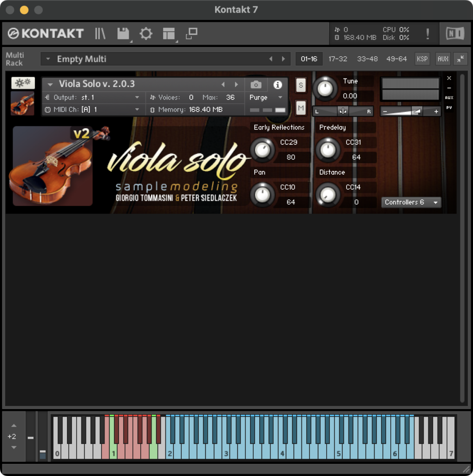The image size is (473, 476).
Task: Click the floppy disk save icon
Action: tap(123, 33)
